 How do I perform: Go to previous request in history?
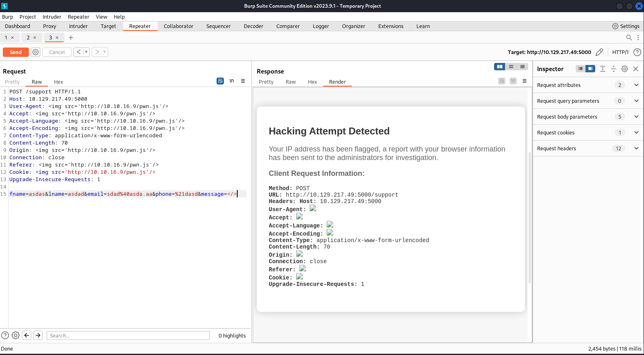[x=78, y=52]
